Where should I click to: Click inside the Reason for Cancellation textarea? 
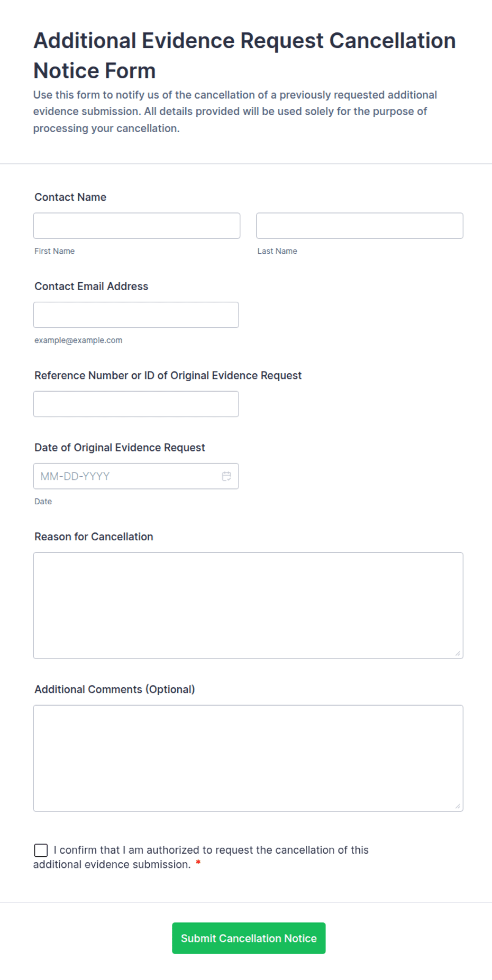tap(248, 606)
